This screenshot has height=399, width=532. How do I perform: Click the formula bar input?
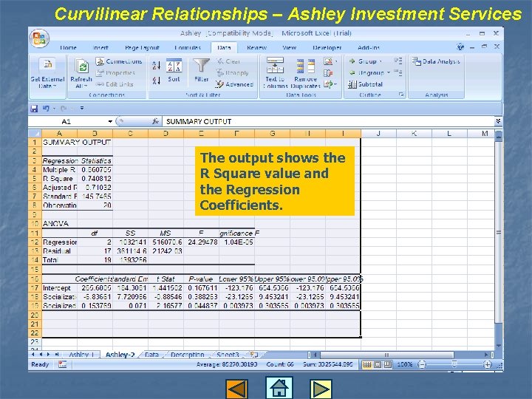pos(328,121)
